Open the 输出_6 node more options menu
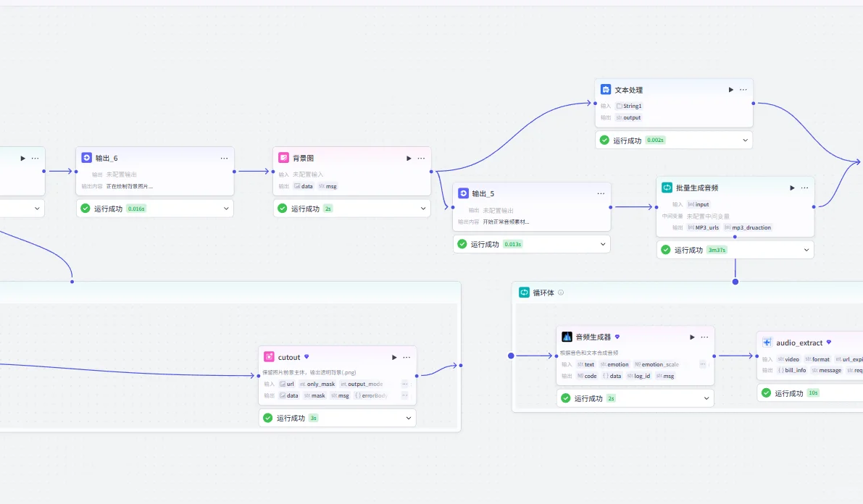 224,158
